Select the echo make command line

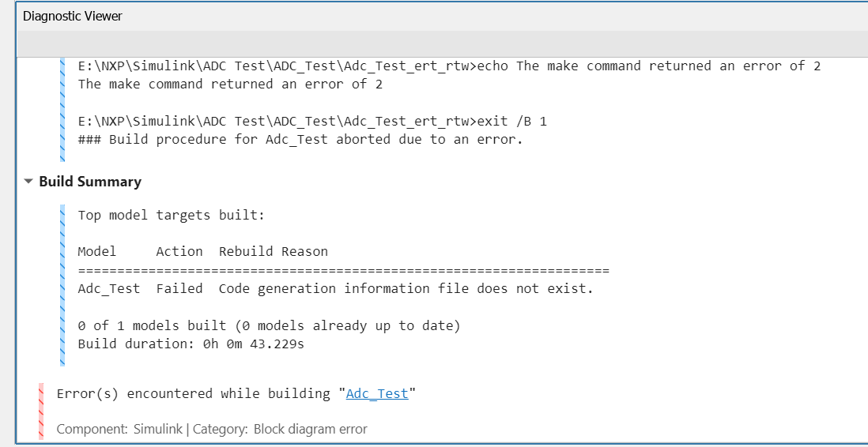449,66
